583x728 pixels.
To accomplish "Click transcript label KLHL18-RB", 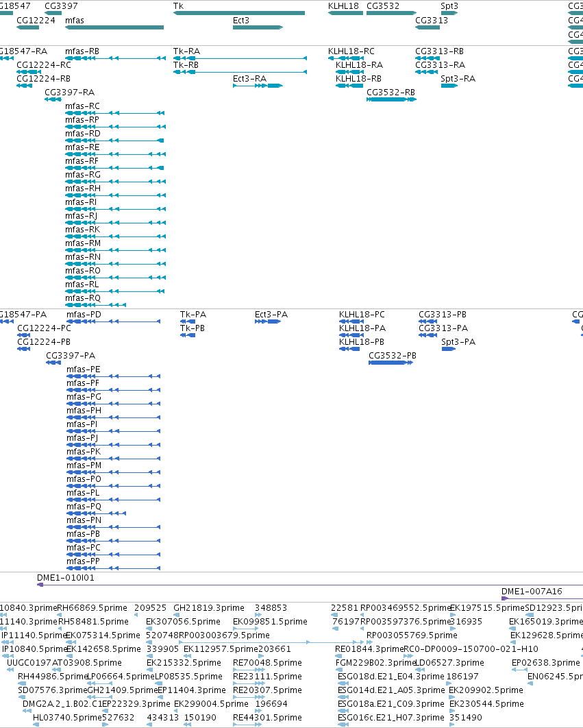I will click(x=358, y=78).
